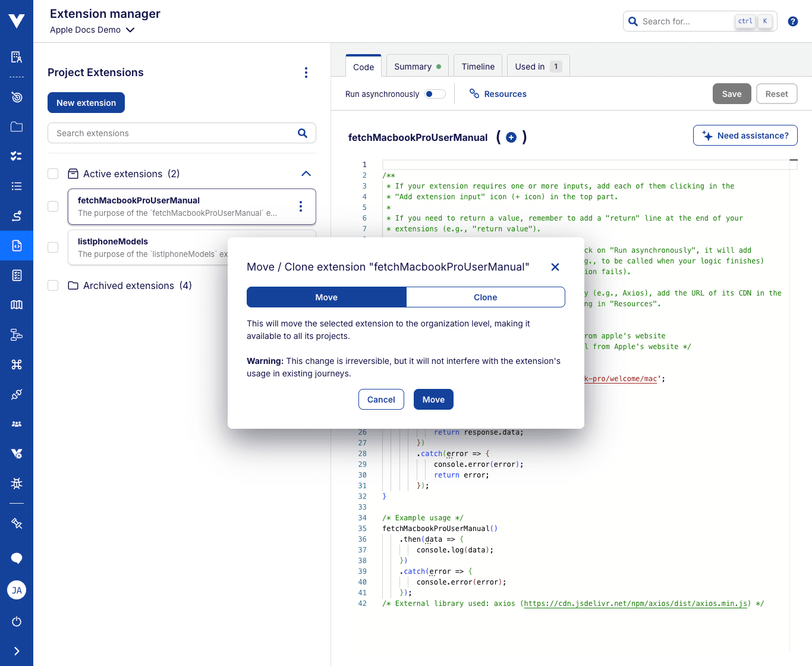Viewport: 812px width, 666px height.
Task: Open the satellite sidebar icon
Action: 17,523
